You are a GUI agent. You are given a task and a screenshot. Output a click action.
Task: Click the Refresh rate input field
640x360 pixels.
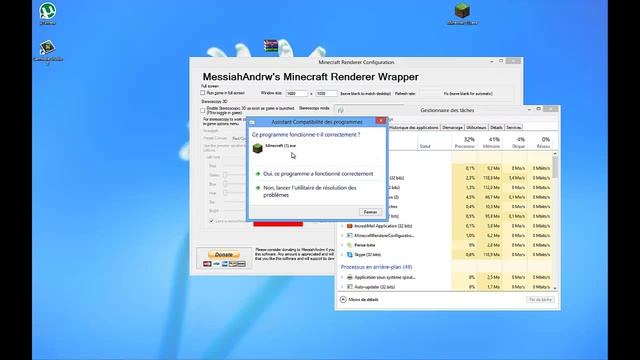pyautogui.click(x=431, y=93)
